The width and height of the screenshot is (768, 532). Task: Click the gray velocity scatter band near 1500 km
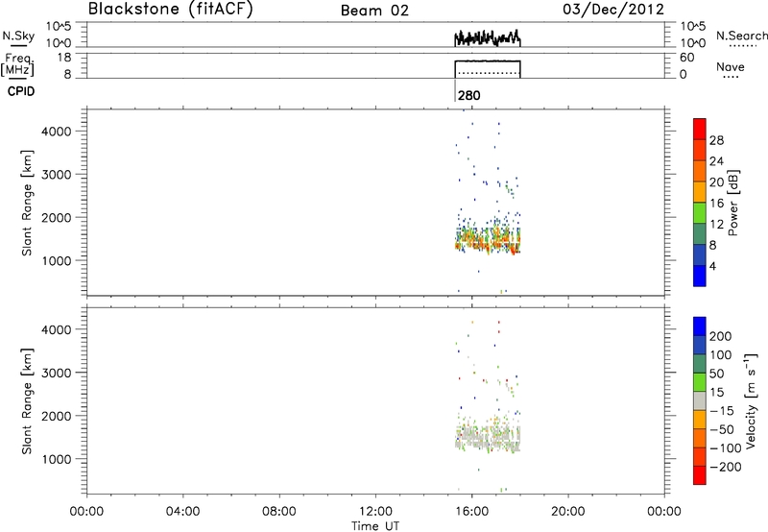[x=488, y=439]
